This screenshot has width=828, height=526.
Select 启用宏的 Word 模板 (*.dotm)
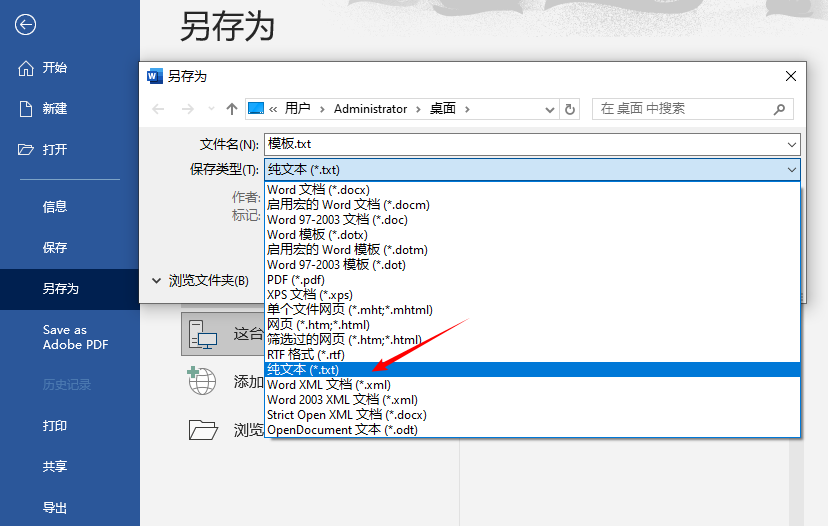point(532,250)
